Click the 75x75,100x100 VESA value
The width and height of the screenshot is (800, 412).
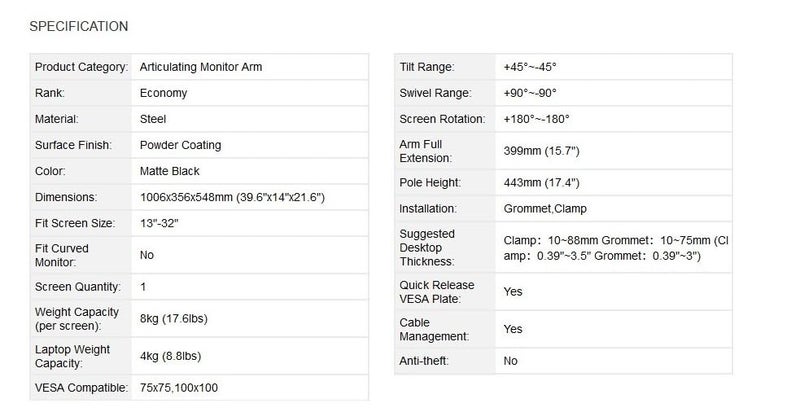coord(179,388)
